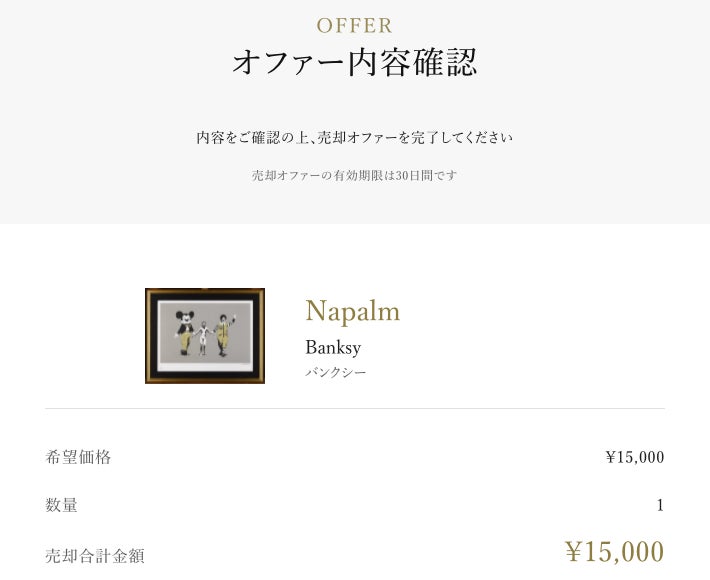The image size is (710, 580).
Task: Click the 売却合計金額 label
Action: (95, 556)
